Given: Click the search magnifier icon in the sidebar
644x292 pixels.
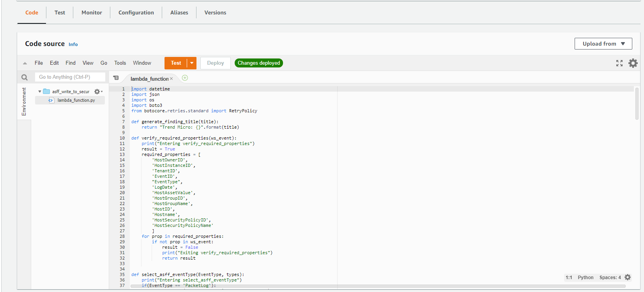Looking at the screenshot, I should pyautogui.click(x=25, y=77).
